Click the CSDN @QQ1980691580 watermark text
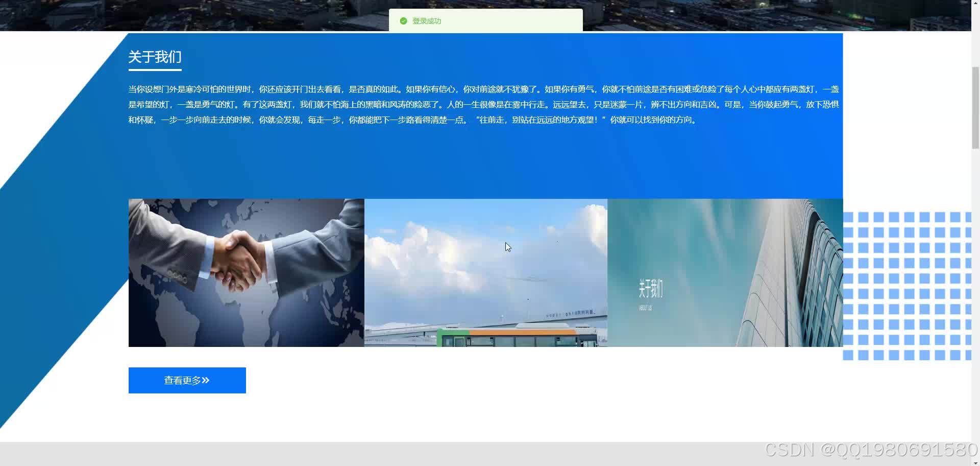The image size is (980, 466). pyautogui.click(x=868, y=451)
